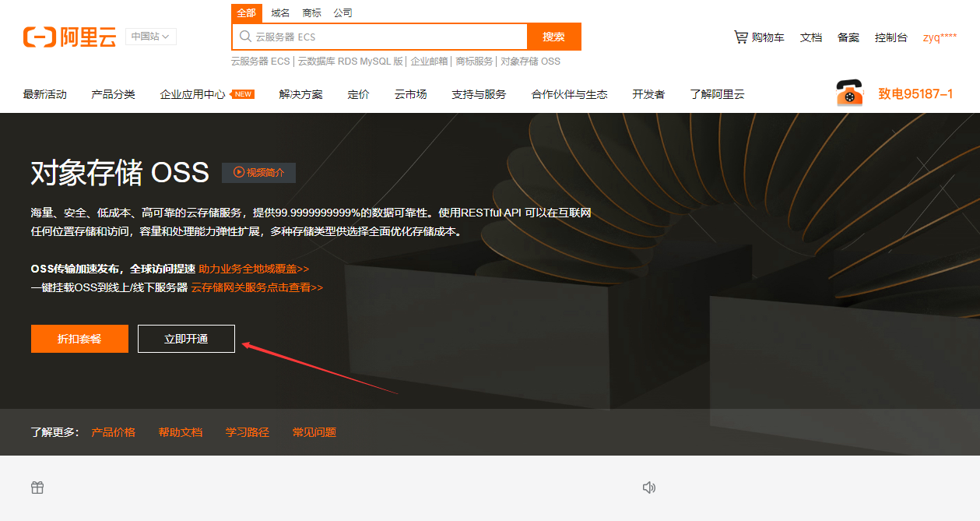Click the speaker announcement icon
Image resolution: width=980 pixels, height=521 pixels.
coord(649,488)
